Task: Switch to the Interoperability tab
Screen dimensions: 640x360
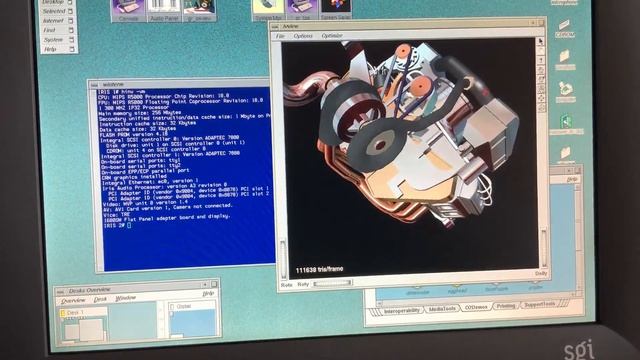Action: [x=401, y=311]
